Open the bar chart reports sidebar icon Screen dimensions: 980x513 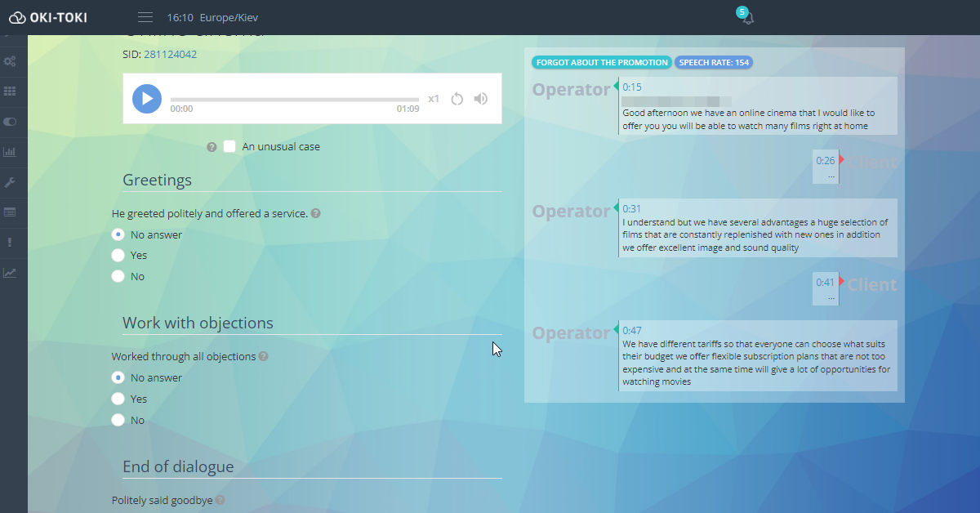click(x=10, y=152)
